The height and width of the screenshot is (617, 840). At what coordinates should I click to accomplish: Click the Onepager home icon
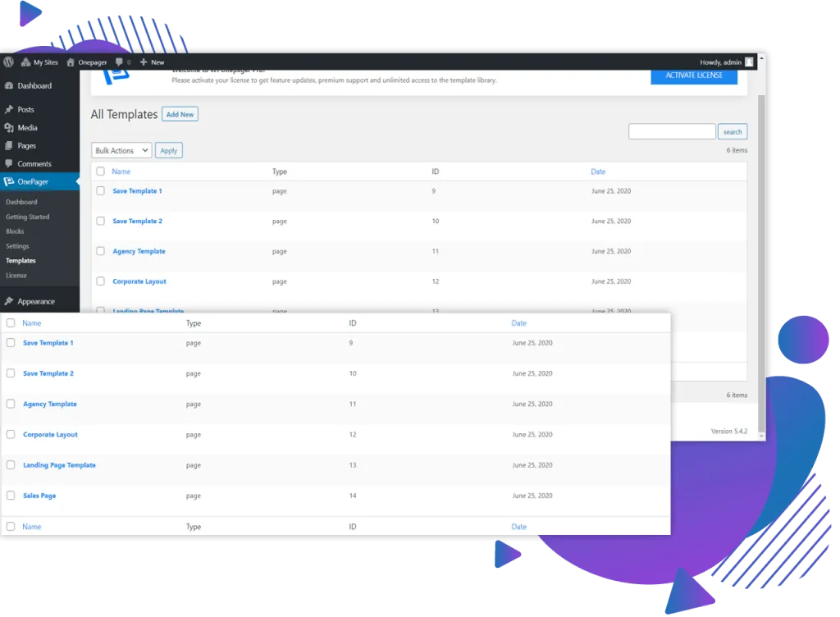(71, 62)
